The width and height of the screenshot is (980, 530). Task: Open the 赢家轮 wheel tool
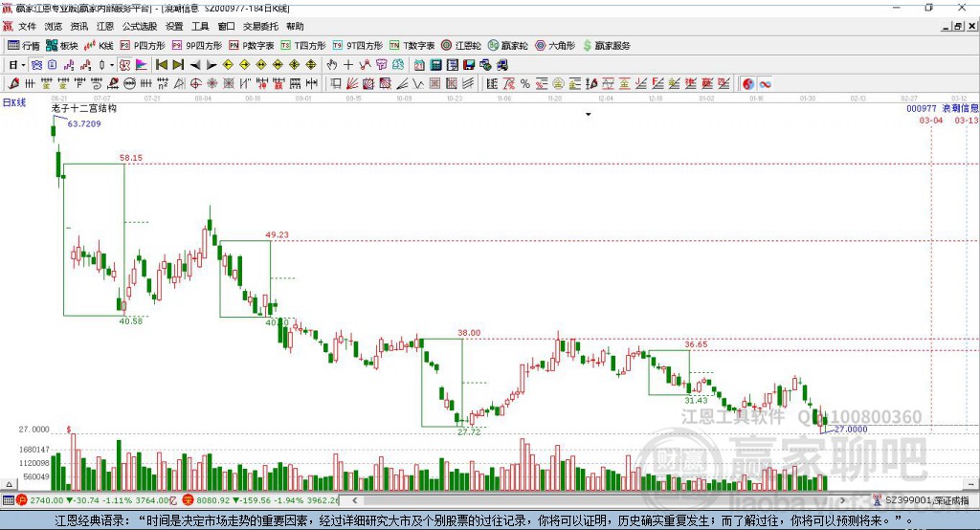pos(508,46)
